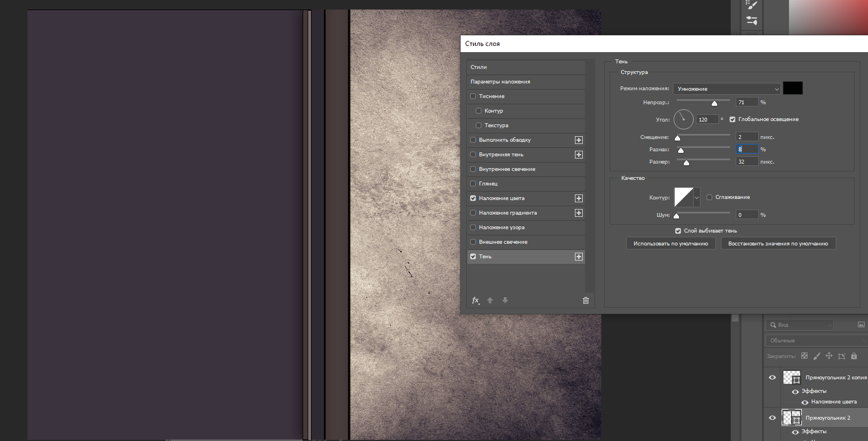Enable the Сглаживание checkbox

[x=709, y=197]
